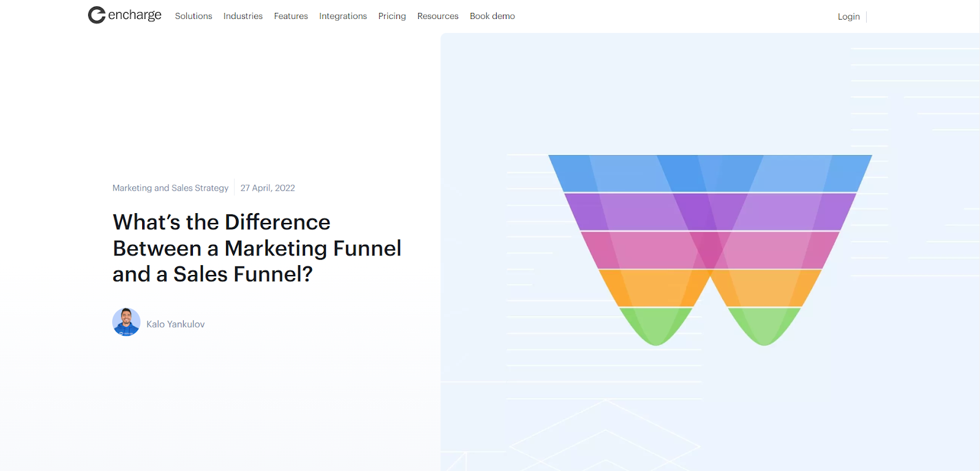The height and width of the screenshot is (471, 980).
Task: Click the Login link
Action: (849, 17)
